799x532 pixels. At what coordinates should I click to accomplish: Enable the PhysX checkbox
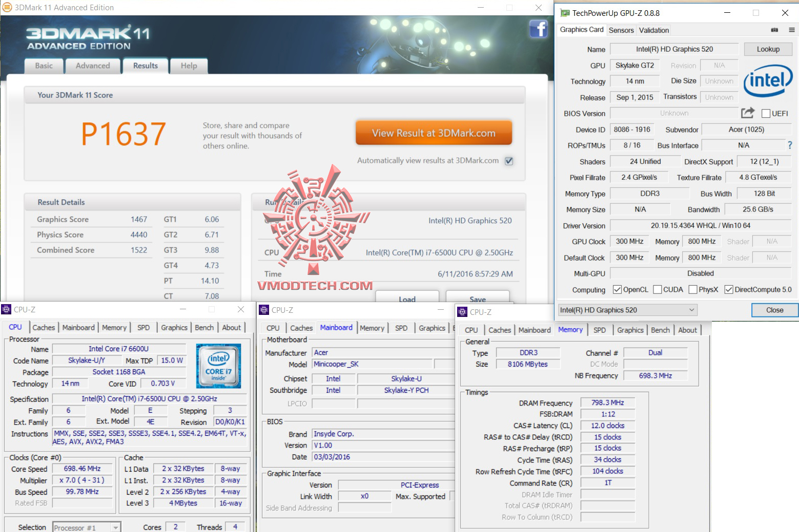point(693,290)
